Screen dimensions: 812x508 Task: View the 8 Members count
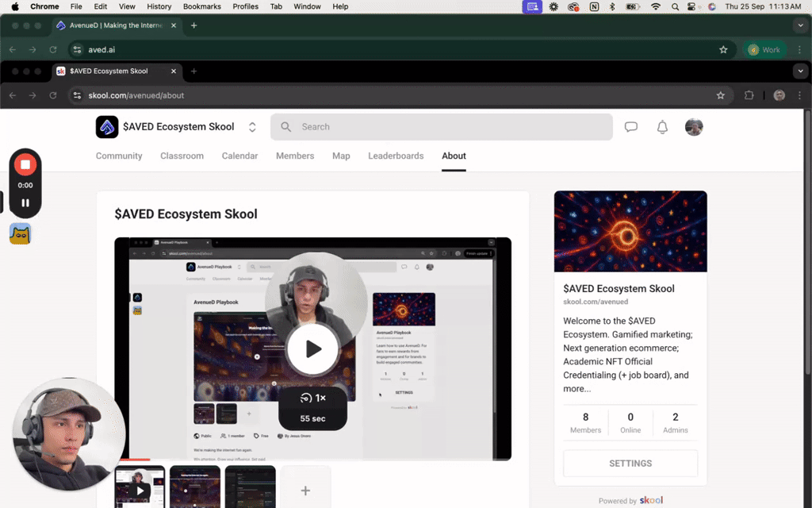pos(586,423)
